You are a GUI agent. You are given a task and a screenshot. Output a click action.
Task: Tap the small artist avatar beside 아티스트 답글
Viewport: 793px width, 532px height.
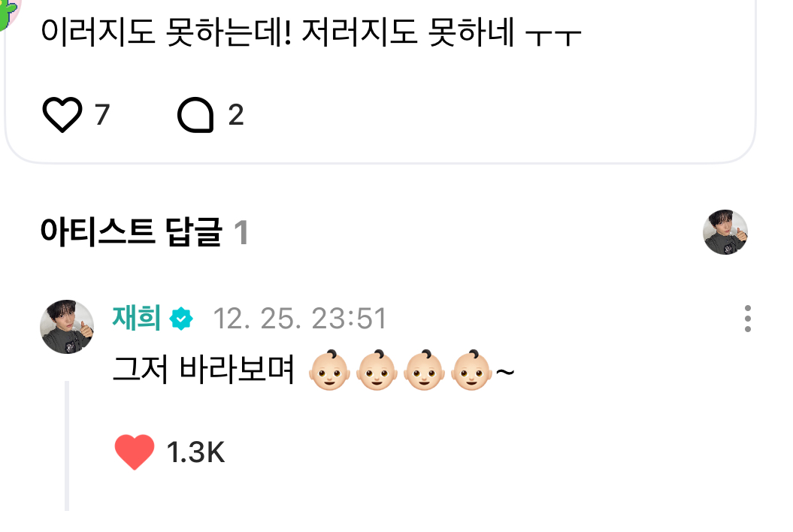[725, 232]
